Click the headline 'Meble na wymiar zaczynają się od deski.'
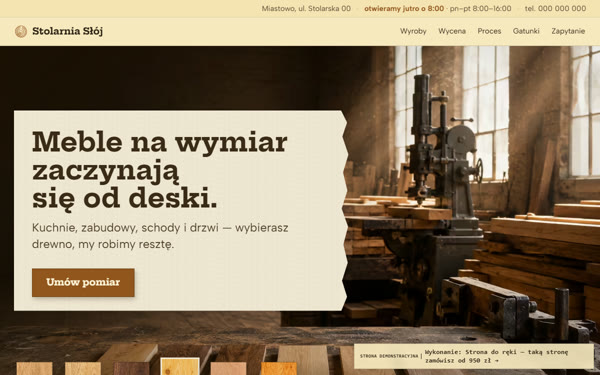 click(x=160, y=170)
